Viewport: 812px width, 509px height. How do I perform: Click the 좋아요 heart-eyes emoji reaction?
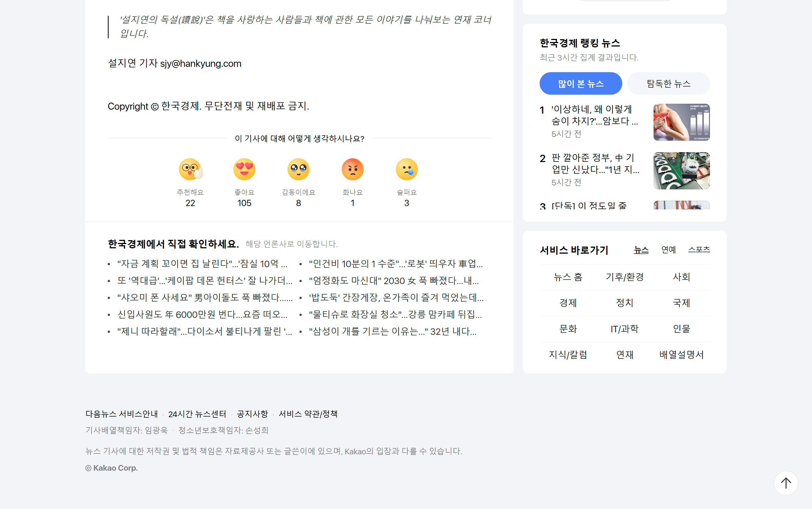[x=244, y=169]
